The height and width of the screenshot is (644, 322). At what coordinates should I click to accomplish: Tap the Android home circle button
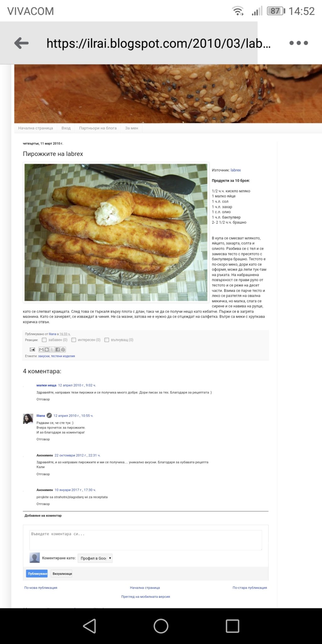[x=161, y=626]
